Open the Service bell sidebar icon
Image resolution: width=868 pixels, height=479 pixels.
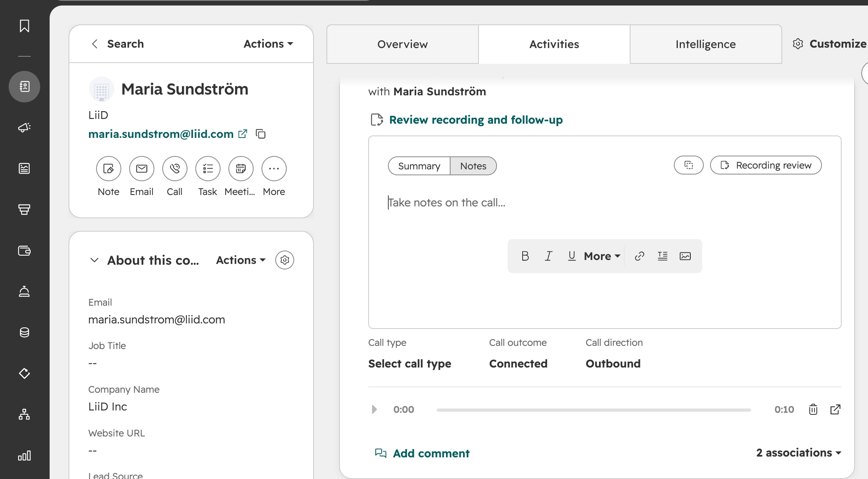pos(24,291)
